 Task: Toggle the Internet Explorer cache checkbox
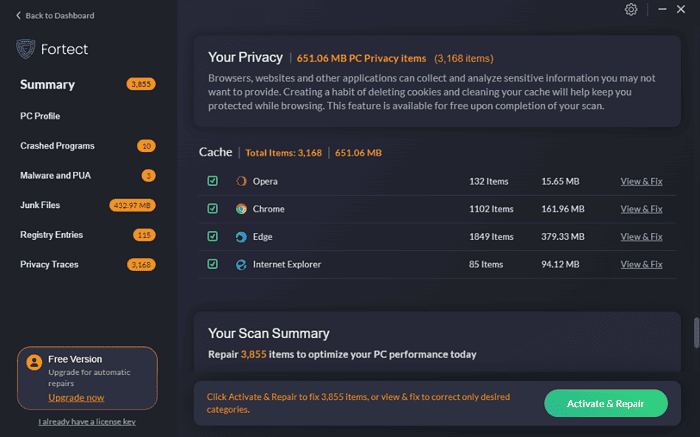[212, 264]
